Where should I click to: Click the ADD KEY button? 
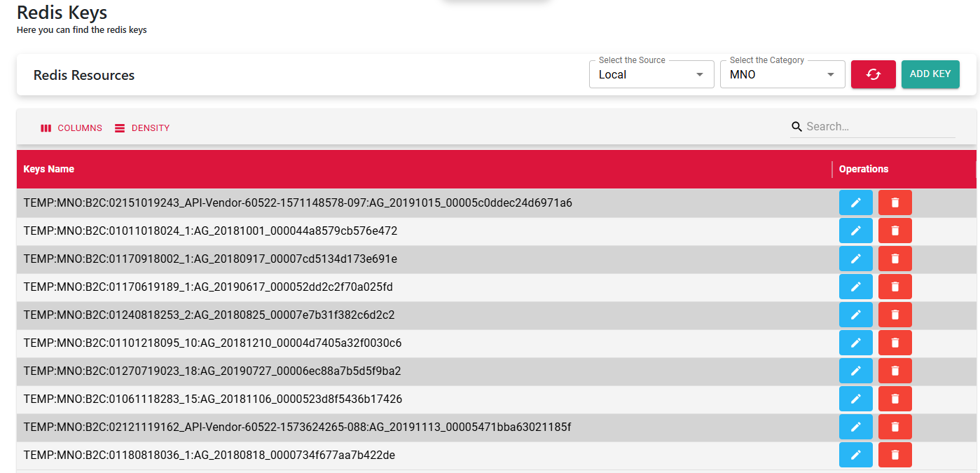coord(930,74)
